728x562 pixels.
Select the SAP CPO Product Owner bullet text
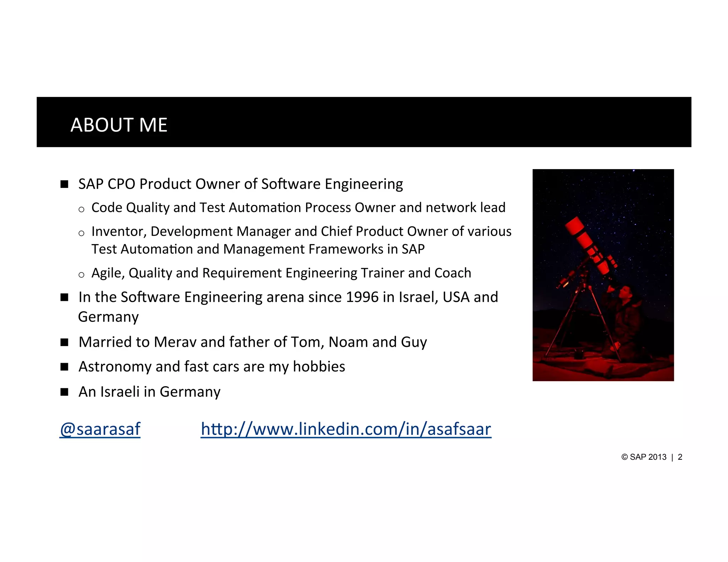(240, 184)
